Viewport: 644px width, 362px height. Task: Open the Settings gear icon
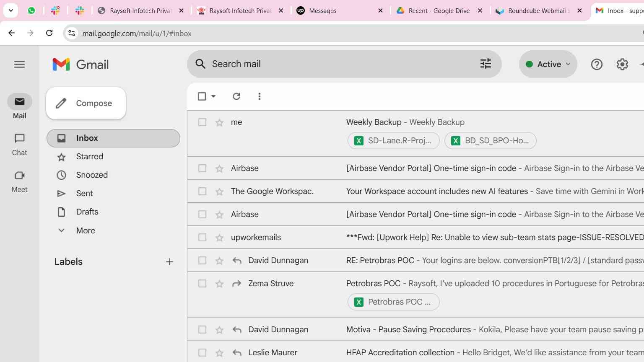(622, 64)
